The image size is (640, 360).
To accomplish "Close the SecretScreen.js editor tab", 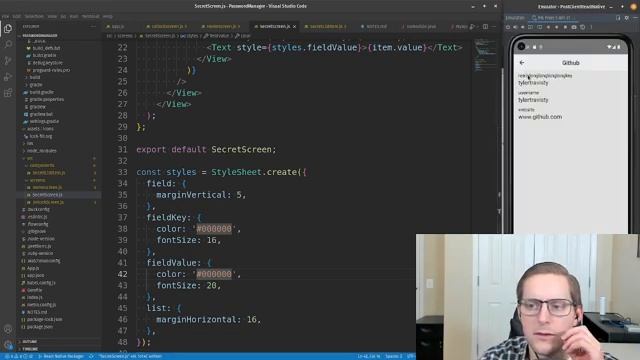I will click(x=294, y=27).
